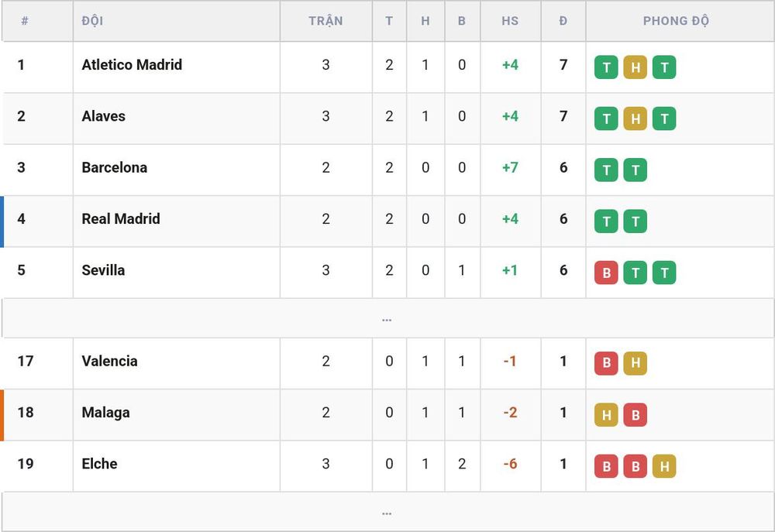This screenshot has height=532, width=775.
Task: Click Real Madrid's first green T badge
Action: [x=606, y=221]
